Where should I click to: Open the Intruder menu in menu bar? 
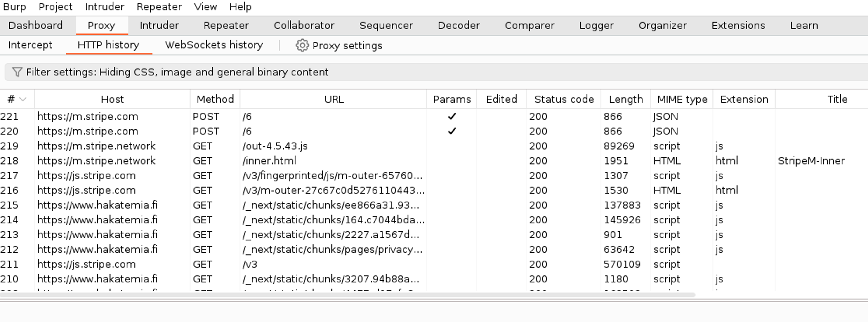[104, 7]
